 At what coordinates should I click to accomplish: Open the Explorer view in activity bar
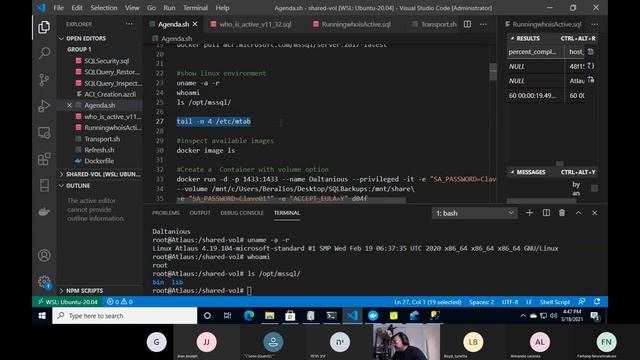pos(44,27)
